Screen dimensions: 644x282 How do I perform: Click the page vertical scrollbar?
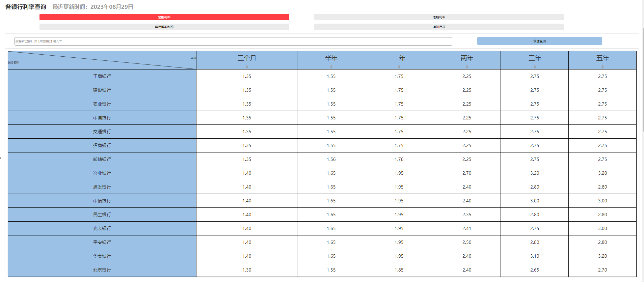coord(643,79)
